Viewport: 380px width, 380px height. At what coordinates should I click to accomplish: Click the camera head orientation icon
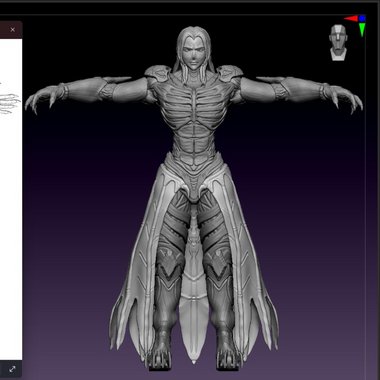[x=338, y=43]
